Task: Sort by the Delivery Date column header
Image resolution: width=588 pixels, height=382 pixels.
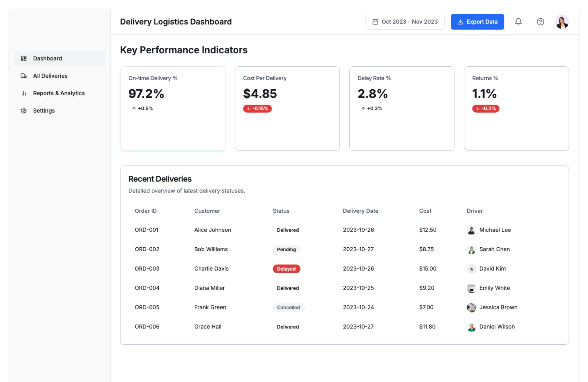Action: [360, 211]
